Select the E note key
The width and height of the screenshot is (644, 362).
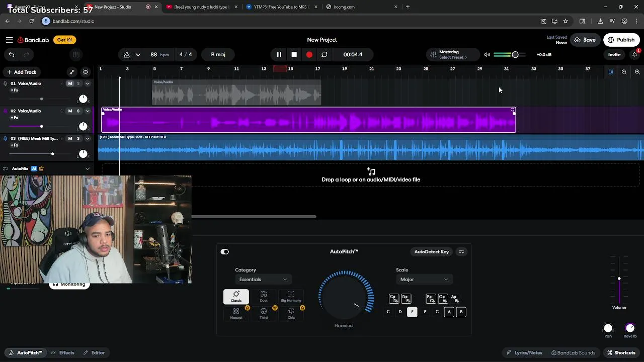[x=412, y=312]
